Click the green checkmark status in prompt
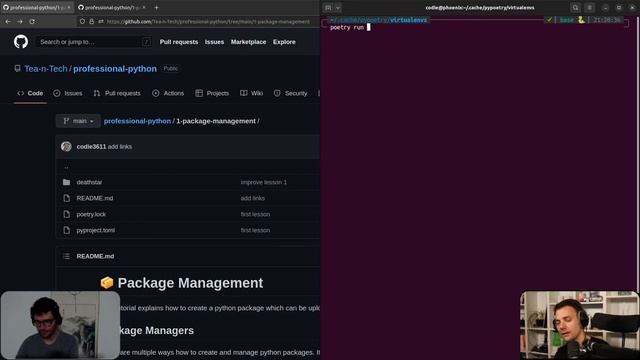Viewport: 640px width, 360px height. tap(549, 20)
